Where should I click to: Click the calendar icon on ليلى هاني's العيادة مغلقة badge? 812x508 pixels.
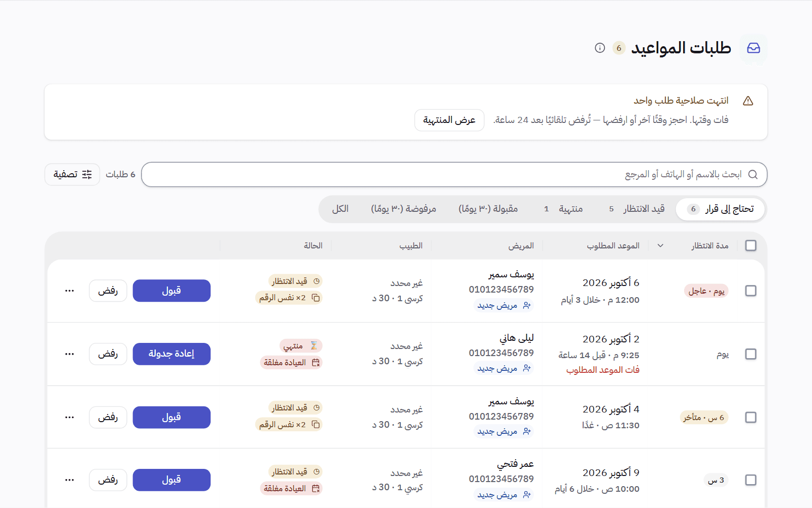click(316, 362)
